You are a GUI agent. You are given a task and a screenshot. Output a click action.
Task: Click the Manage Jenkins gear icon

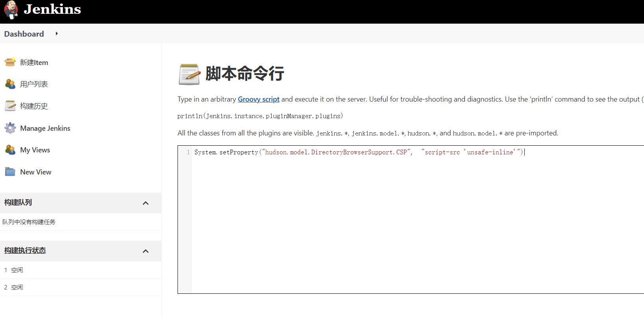10,128
